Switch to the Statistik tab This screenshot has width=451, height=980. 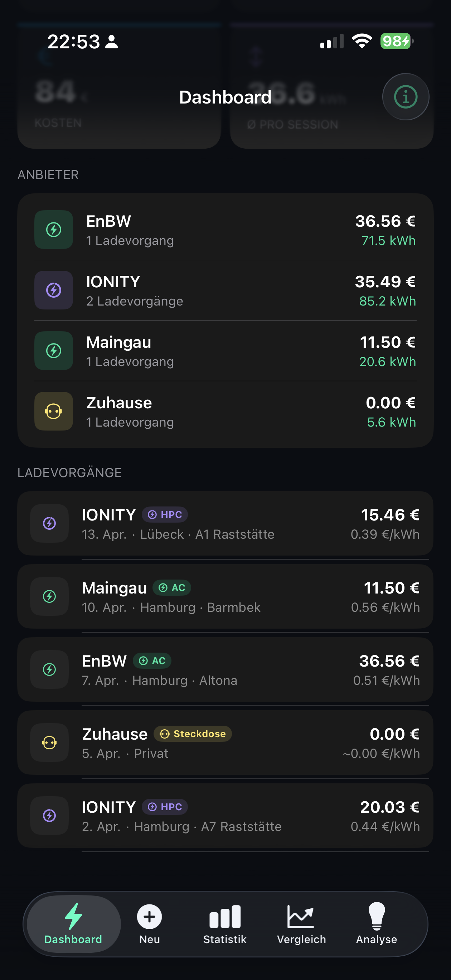coord(225,923)
